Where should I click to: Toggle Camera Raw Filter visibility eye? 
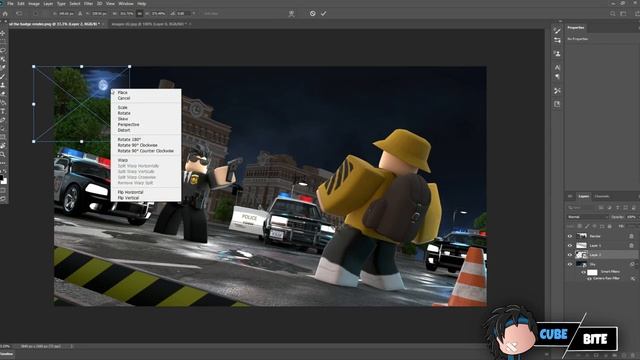point(589,278)
